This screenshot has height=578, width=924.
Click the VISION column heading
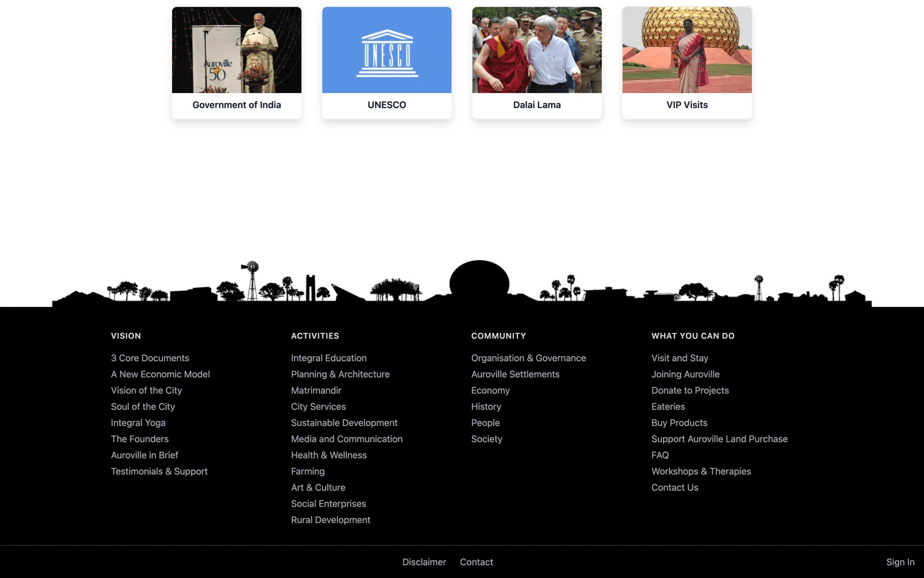tap(126, 336)
